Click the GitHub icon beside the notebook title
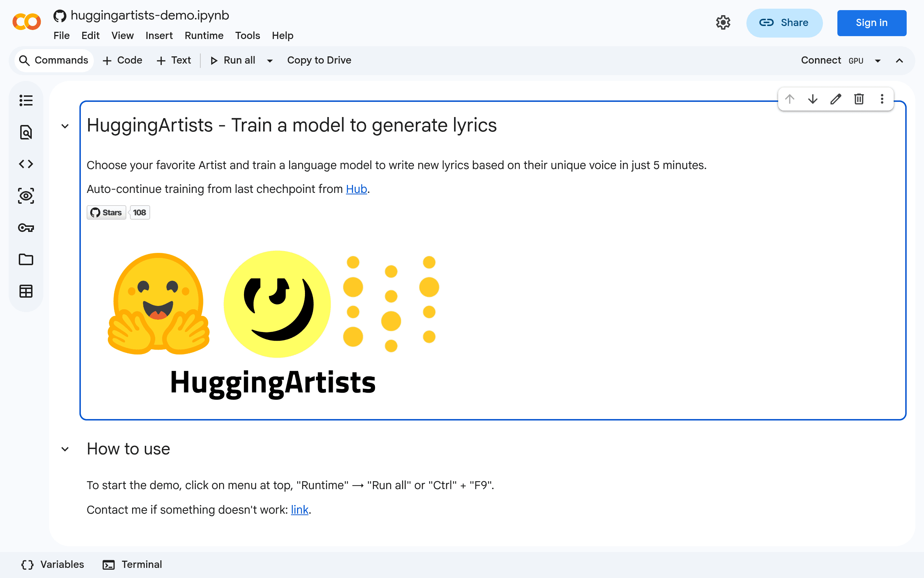Image resolution: width=924 pixels, height=578 pixels. [x=60, y=16]
